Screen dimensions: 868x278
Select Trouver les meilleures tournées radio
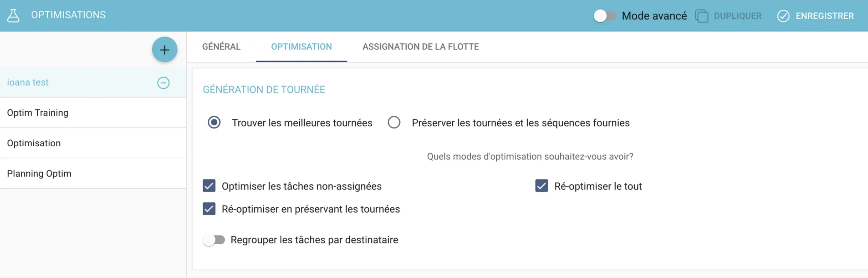(214, 122)
